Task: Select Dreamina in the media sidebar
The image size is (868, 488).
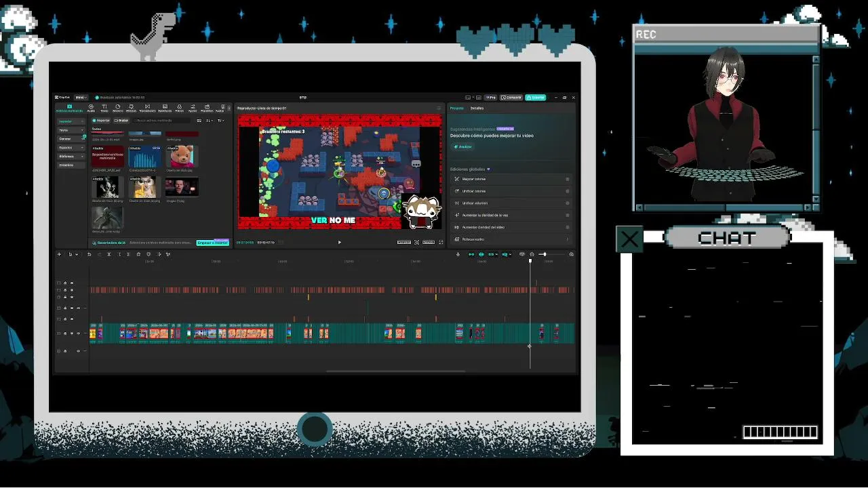Action: click(x=71, y=165)
